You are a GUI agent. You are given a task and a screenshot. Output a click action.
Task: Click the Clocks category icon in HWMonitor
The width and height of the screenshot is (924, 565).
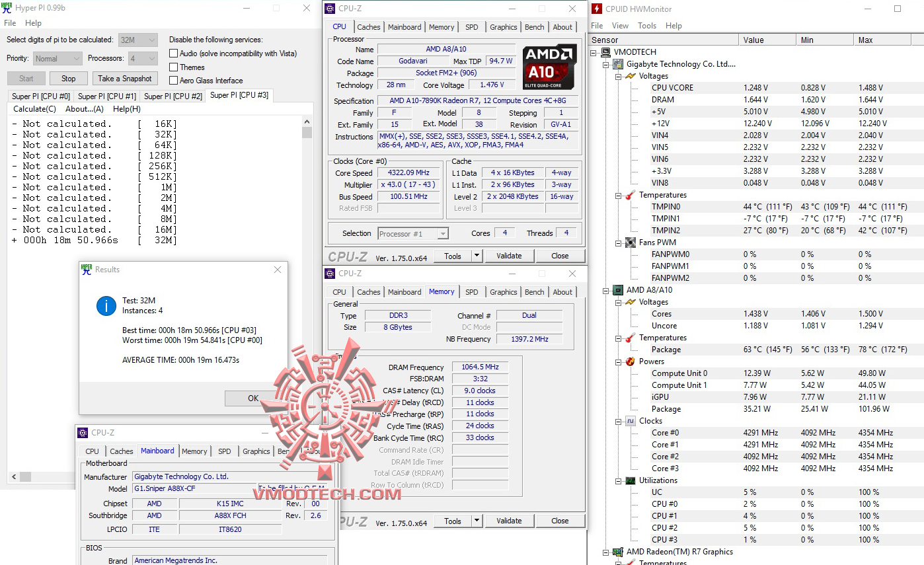click(631, 421)
